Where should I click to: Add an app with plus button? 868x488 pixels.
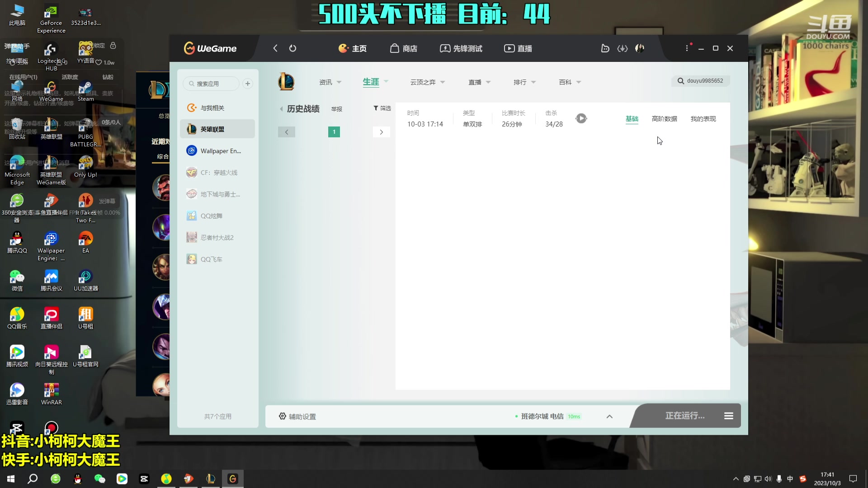coord(248,84)
